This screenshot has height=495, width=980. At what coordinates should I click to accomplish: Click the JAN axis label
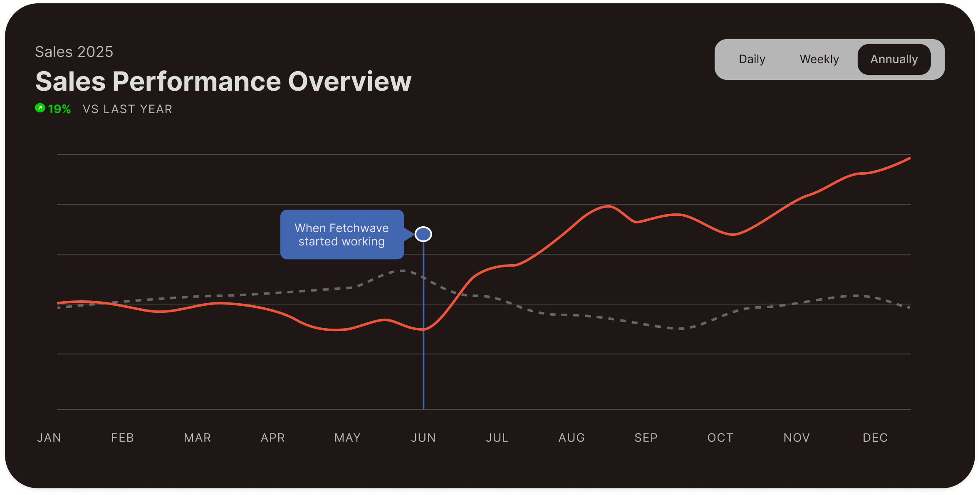pos(49,438)
